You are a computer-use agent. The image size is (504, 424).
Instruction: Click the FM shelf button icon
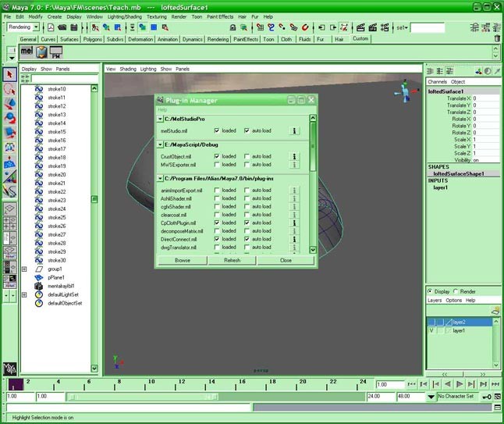55,53
